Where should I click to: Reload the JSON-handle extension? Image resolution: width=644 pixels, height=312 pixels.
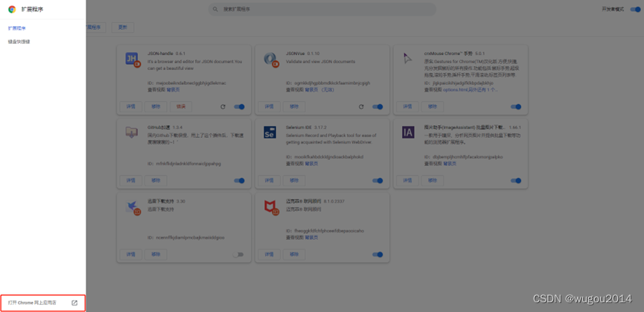(223, 106)
